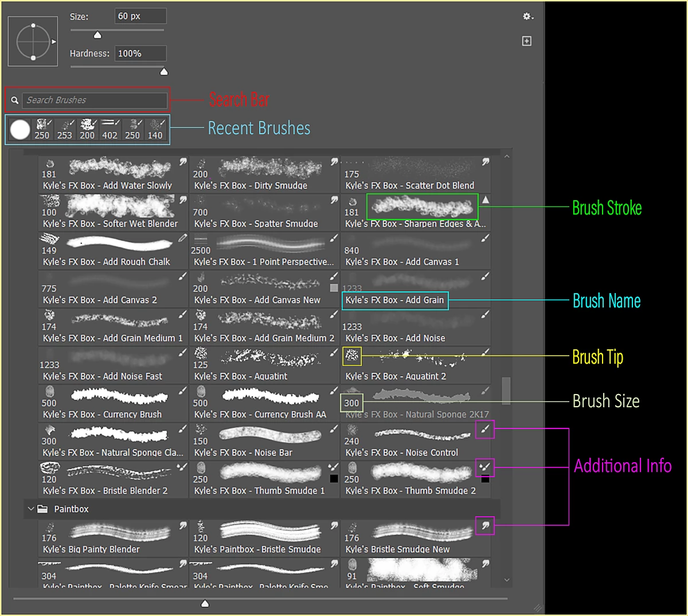Select Kyle's FX Box - Thumb Smudge 1

click(x=264, y=479)
